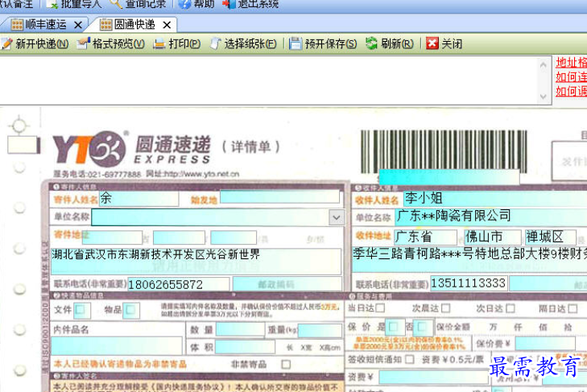Tick the 非禁寄品 checkbox
Viewport: 587px width, 392px height.
(x=286, y=364)
